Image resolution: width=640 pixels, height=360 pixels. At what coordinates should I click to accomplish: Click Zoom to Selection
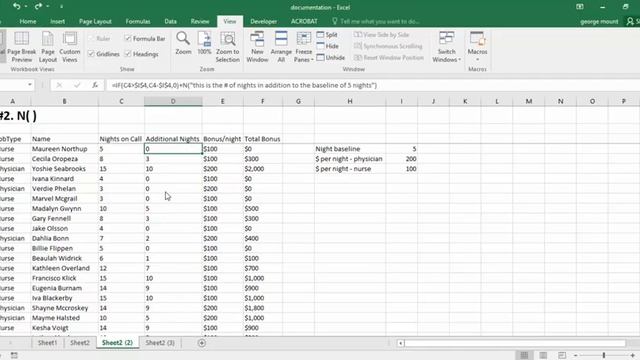tap(227, 47)
